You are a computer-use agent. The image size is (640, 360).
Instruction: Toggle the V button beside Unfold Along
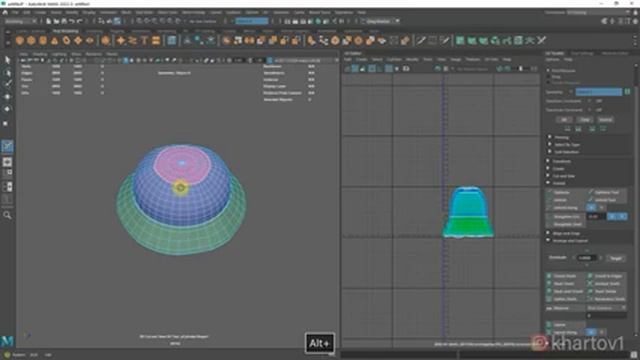pyautogui.click(x=601, y=208)
